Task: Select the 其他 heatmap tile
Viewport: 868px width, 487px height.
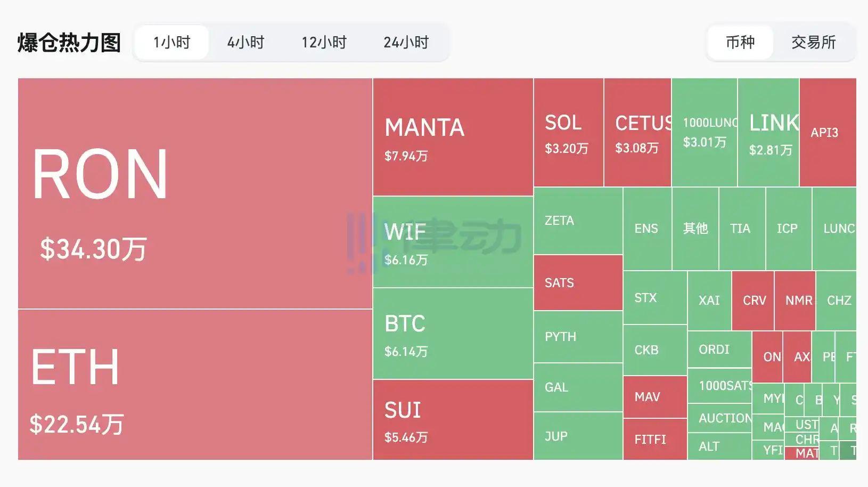Action: 695,229
